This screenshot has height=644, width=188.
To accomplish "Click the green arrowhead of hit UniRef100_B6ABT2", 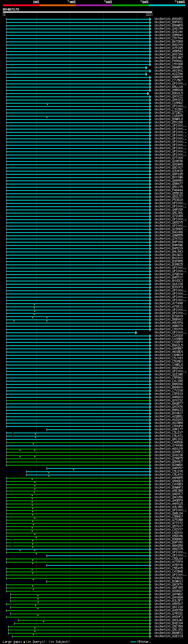I will coord(150,633).
